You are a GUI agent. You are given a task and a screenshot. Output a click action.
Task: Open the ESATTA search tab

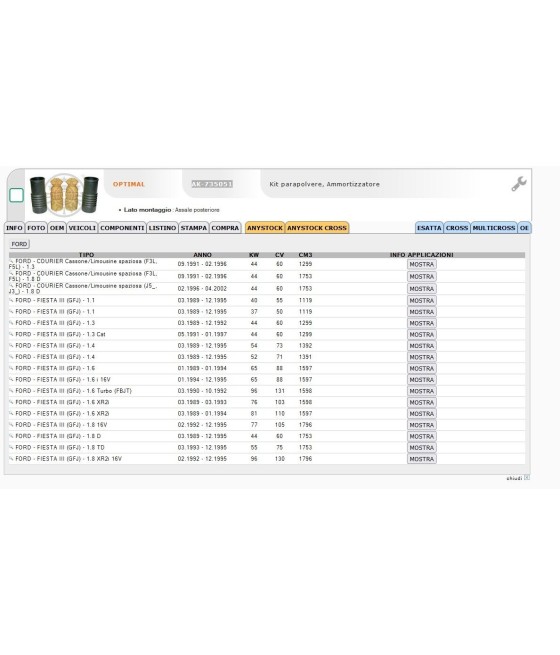(x=429, y=228)
